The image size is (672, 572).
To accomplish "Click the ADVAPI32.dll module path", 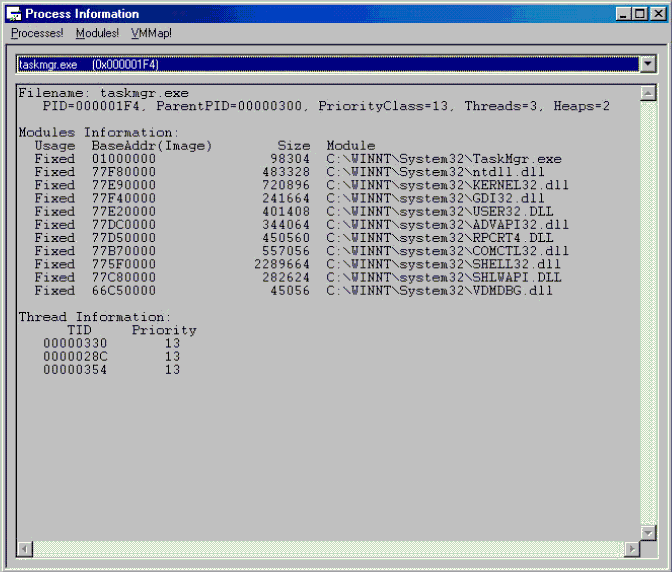I will 447,225.
